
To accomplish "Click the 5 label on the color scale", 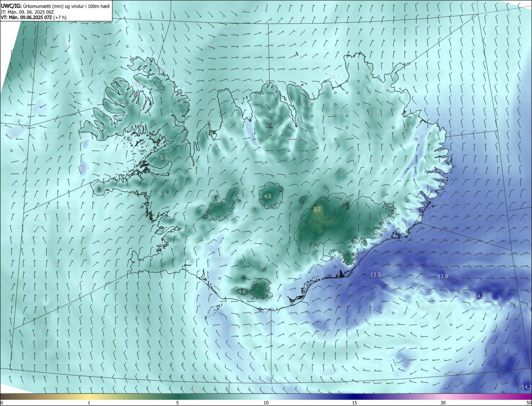I will click(177, 403).
